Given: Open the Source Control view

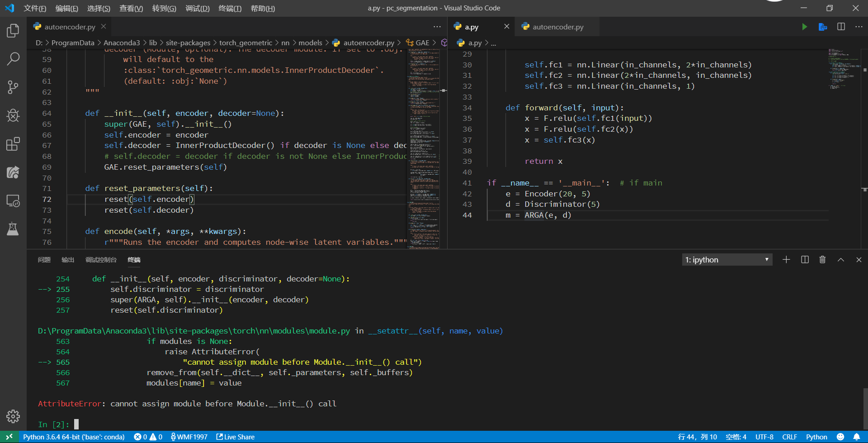Looking at the screenshot, I should click(13, 87).
